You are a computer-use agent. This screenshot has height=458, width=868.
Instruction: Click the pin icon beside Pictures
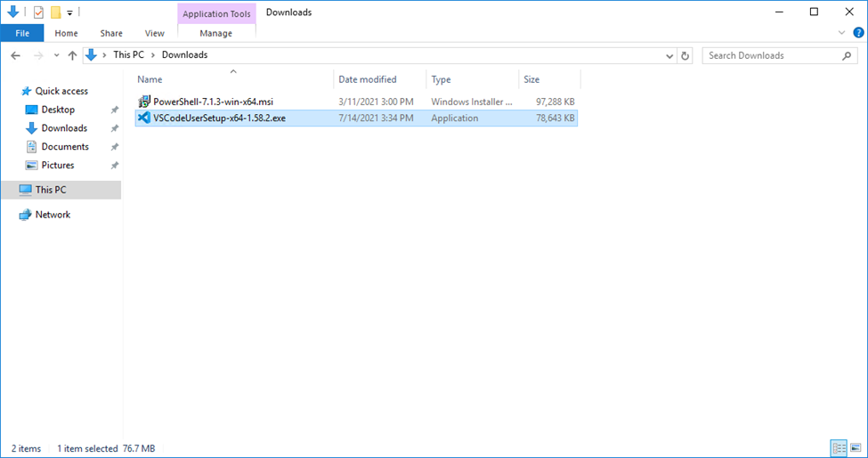115,165
